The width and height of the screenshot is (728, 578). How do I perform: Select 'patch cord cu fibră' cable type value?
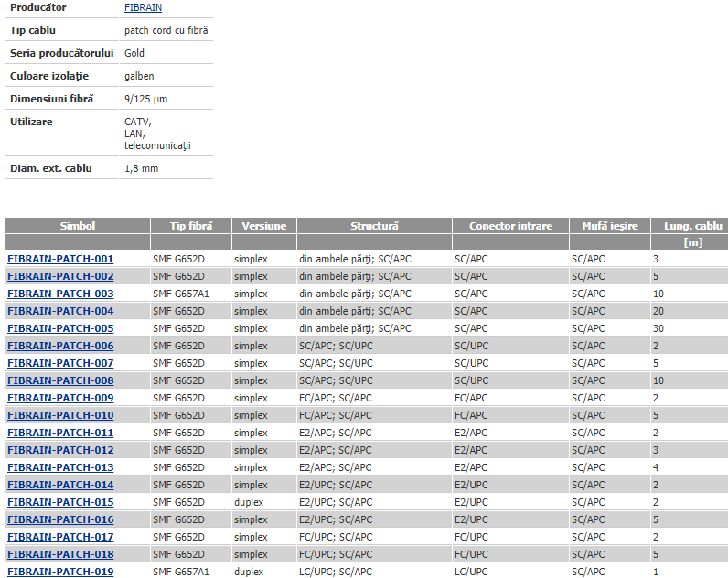[166, 30]
